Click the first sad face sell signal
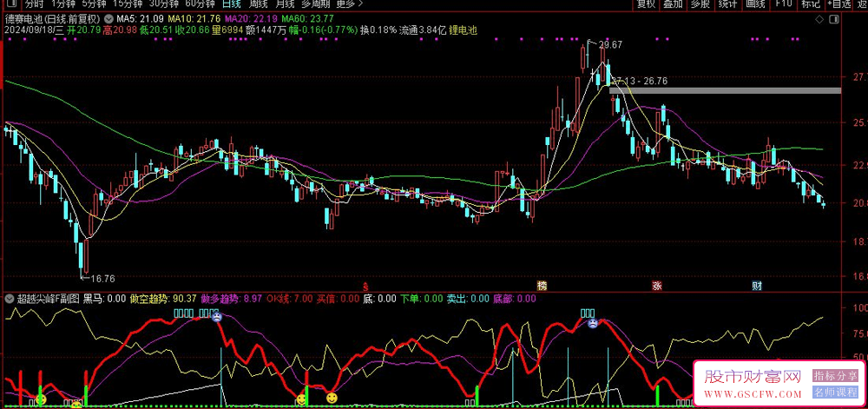Screen dimensions: 868x409 coord(217,317)
